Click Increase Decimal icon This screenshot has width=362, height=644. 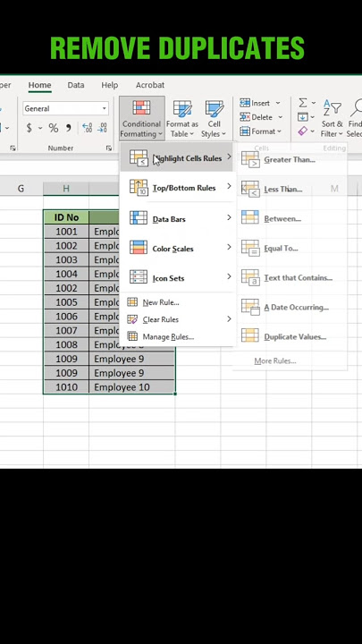[x=87, y=128]
